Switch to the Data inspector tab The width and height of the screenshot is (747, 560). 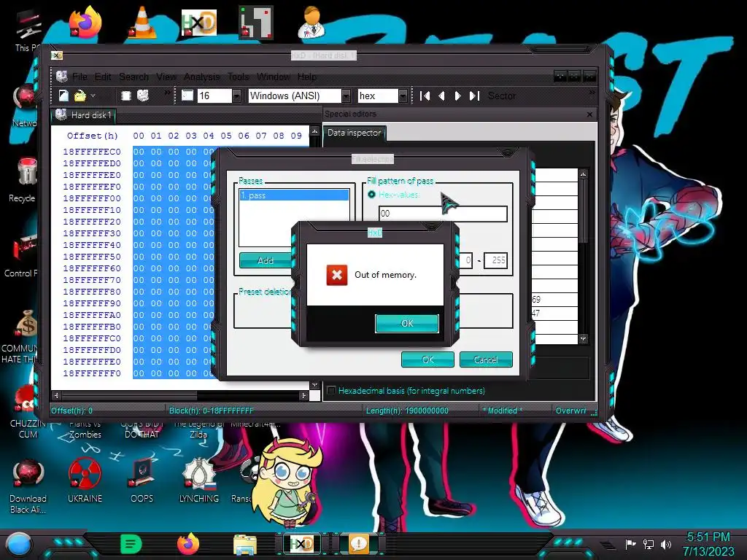click(x=355, y=133)
